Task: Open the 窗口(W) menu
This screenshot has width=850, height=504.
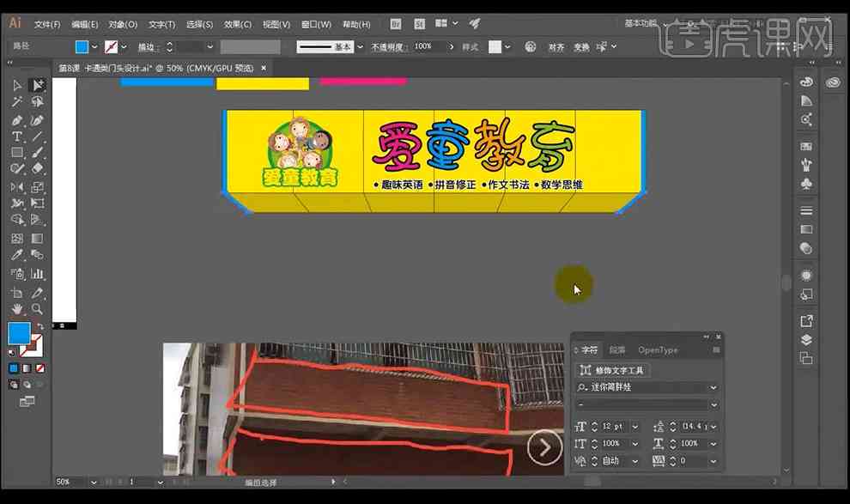Action: pos(316,24)
